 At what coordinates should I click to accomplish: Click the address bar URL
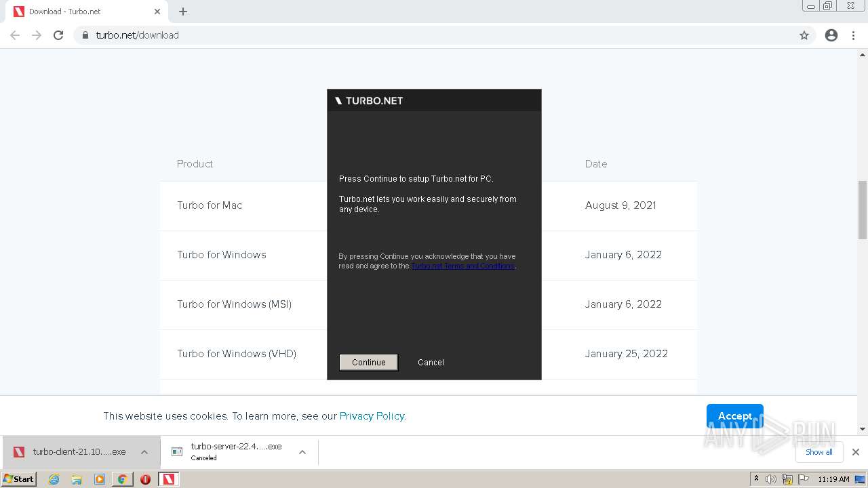click(x=138, y=35)
